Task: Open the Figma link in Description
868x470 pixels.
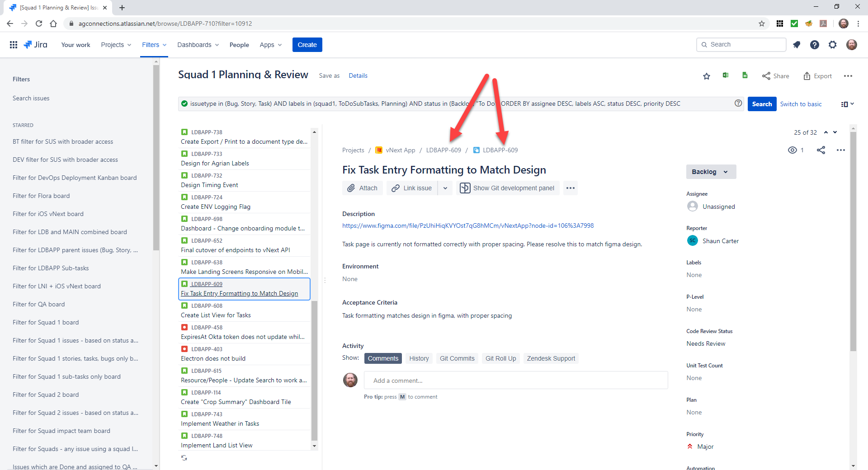Action: pyautogui.click(x=468, y=226)
